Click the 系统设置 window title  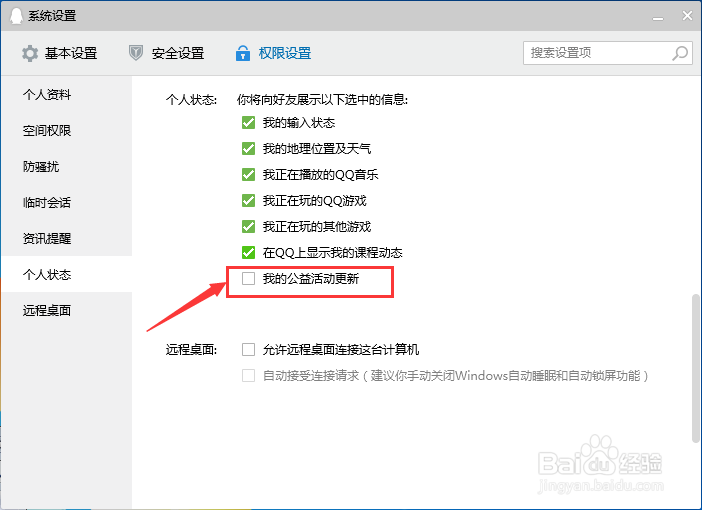point(52,16)
